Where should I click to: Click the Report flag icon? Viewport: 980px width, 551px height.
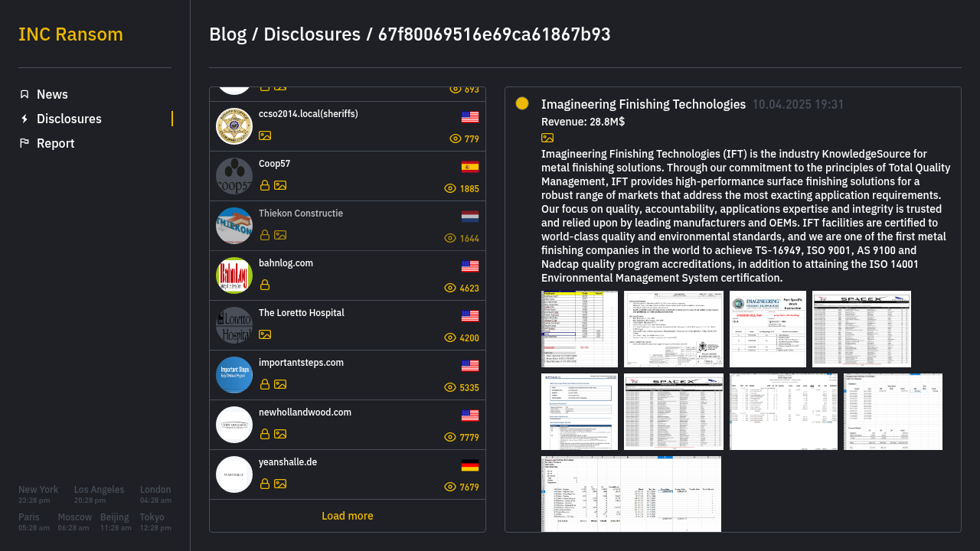click(24, 143)
